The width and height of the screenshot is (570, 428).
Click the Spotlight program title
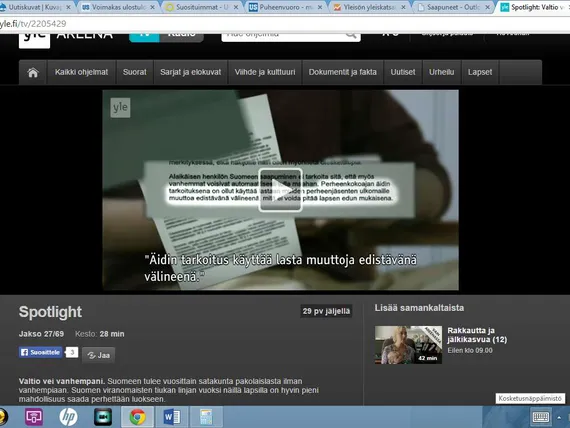coord(51,312)
